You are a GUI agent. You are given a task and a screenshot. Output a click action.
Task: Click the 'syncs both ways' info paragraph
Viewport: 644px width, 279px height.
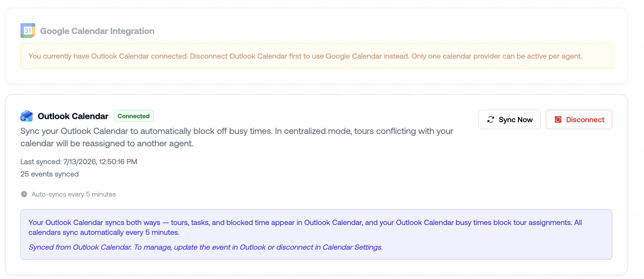[x=305, y=227]
